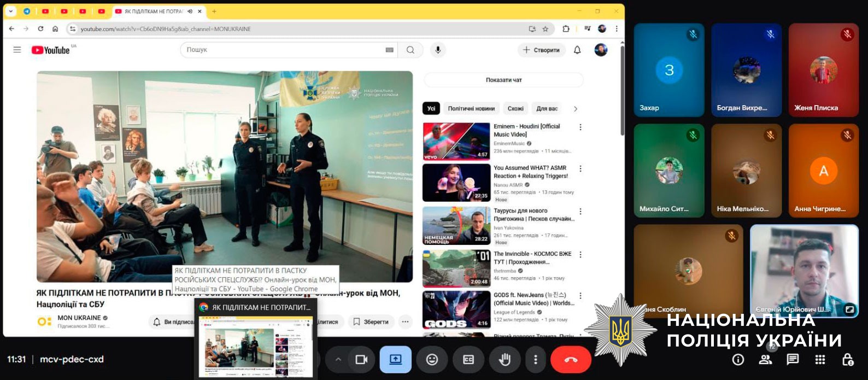
Task: Open the ASMR Reaction video thumbnail
Action: (456, 183)
